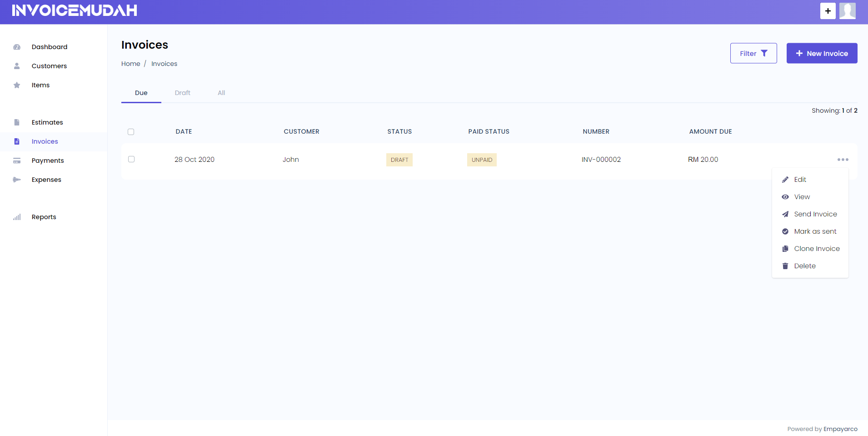Image resolution: width=868 pixels, height=436 pixels.
Task: Click the DRAFT status badge
Action: tap(399, 160)
